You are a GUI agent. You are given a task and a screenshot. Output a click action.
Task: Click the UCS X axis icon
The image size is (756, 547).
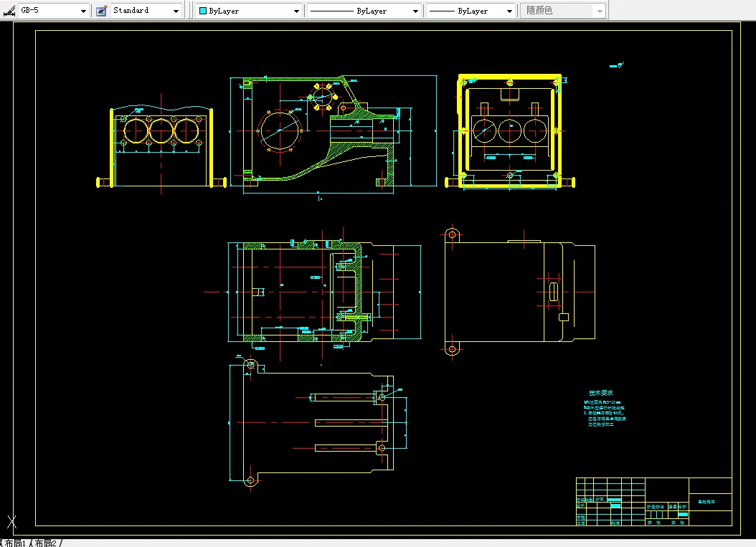click(11, 521)
